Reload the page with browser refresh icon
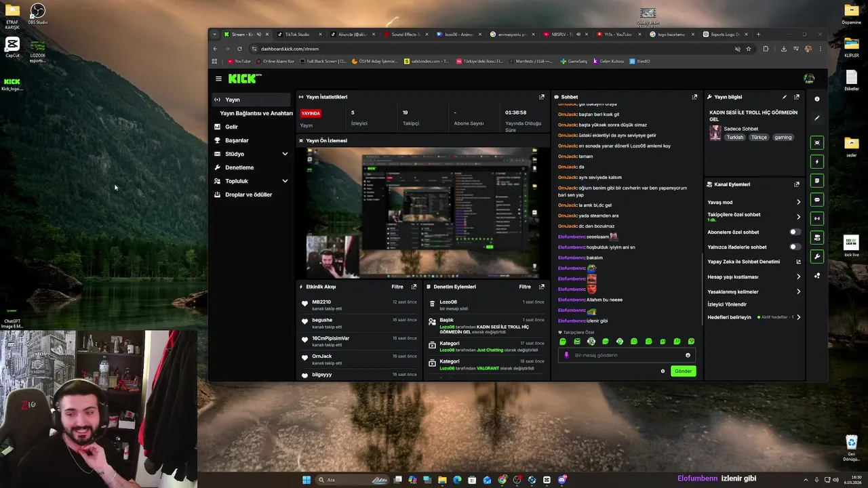868x488 pixels. pyautogui.click(x=239, y=49)
